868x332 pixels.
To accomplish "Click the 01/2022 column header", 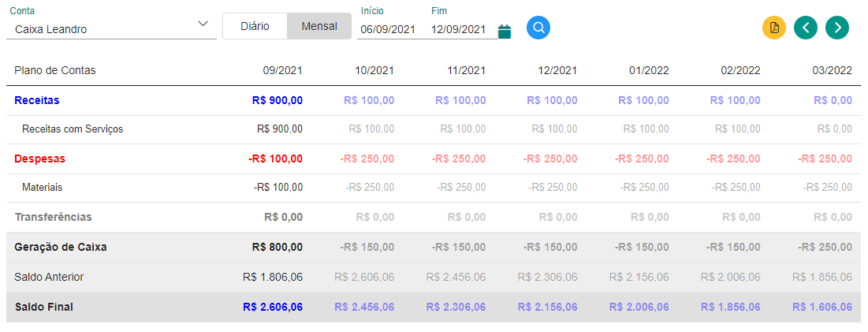I will click(x=650, y=70).
